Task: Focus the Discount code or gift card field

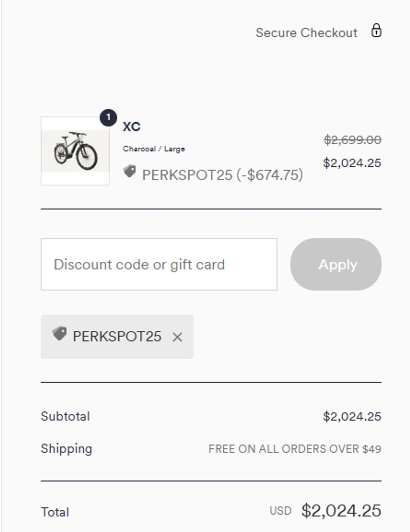Action: [x=159, y=265]
